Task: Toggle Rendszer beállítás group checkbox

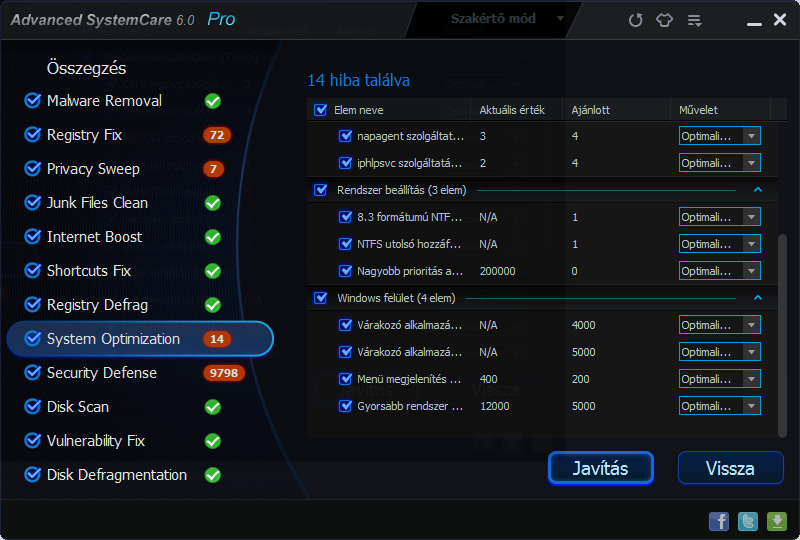Action: coord(320,190)
